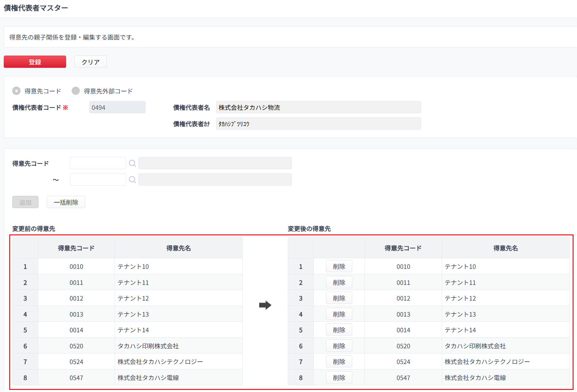Image resolution: width=577 pixels, height=392 pixels.
Task: Click 株式会社タカハシ電線 in the 変更前 table
Action: 148,378
